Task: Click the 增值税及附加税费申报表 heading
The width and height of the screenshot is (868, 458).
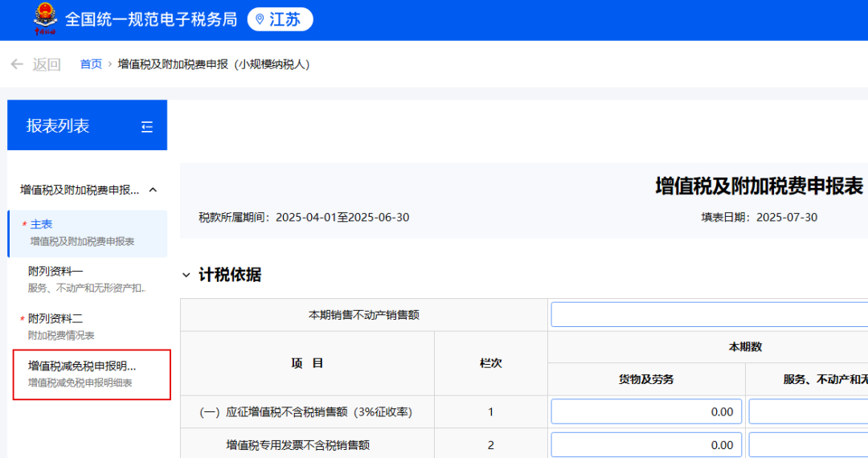Action: point(759,186)
